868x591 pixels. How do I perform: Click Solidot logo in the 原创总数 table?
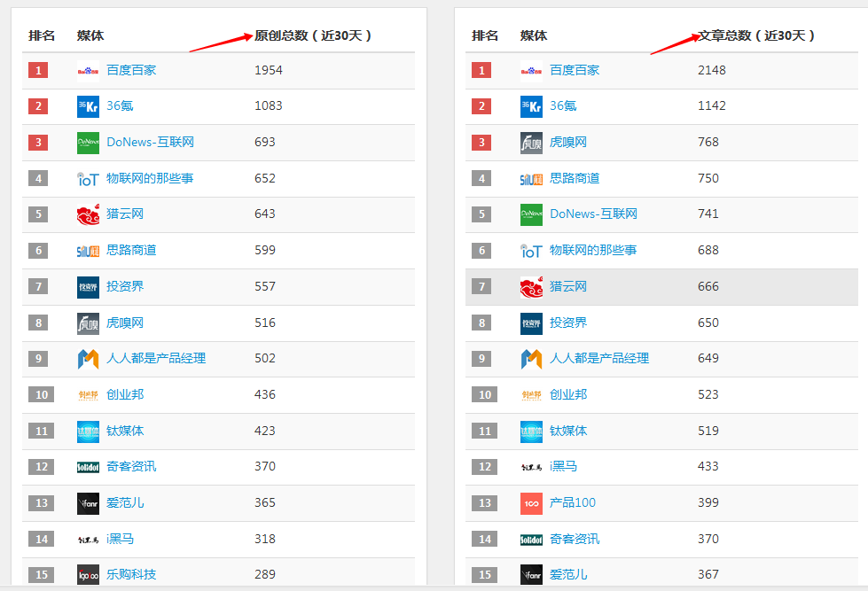point(88,468)
